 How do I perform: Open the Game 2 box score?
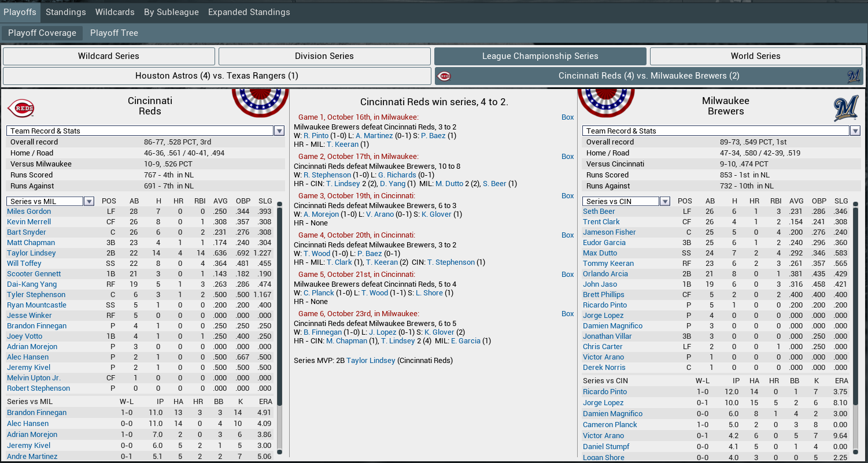568,157
